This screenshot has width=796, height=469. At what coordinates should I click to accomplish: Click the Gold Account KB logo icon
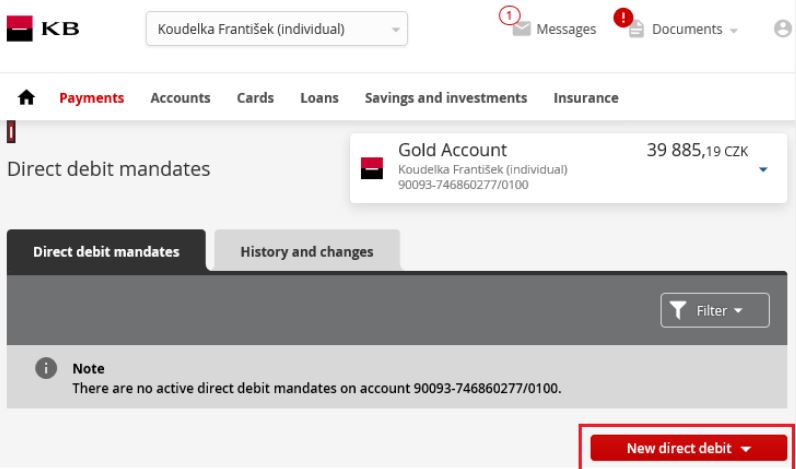372,168
